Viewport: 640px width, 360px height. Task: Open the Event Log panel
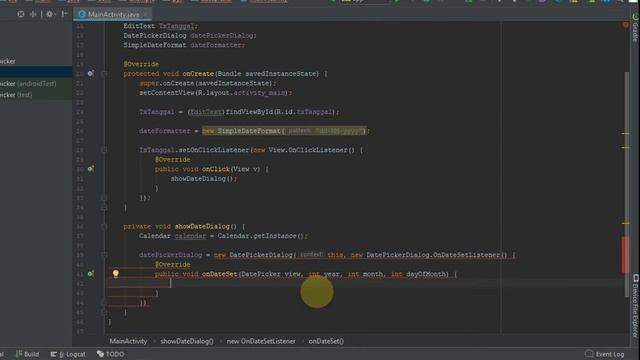tap(605, 354)
